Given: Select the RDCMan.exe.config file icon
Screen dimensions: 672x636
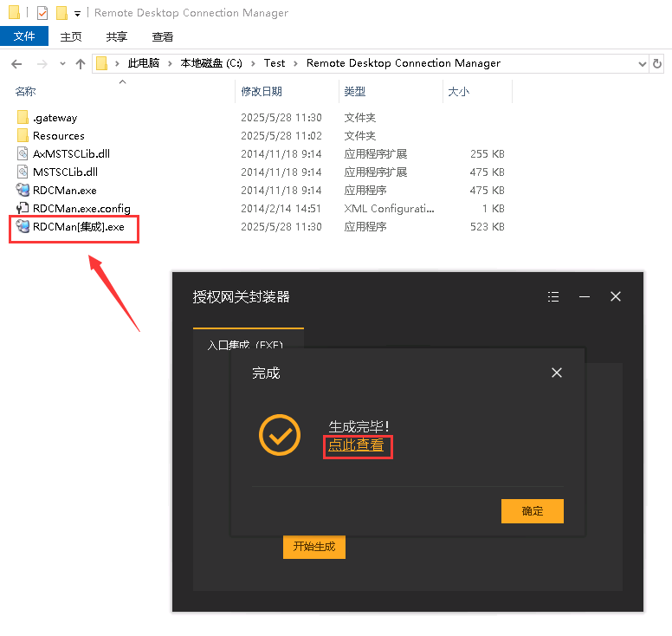Looking at the screenshot, I should point(23,208).
